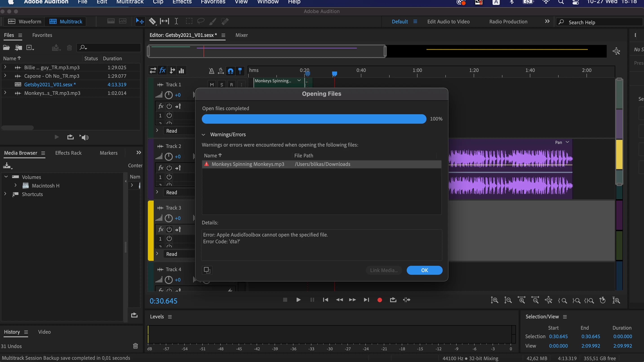Collapse the Warnings/Errors section
This screenshot has height=362, width=644.
click(204, 135)
